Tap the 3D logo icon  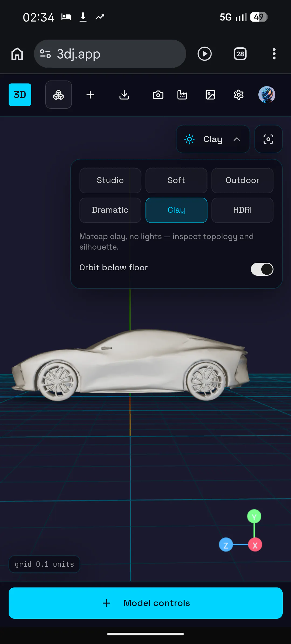(x=20, y=95)
